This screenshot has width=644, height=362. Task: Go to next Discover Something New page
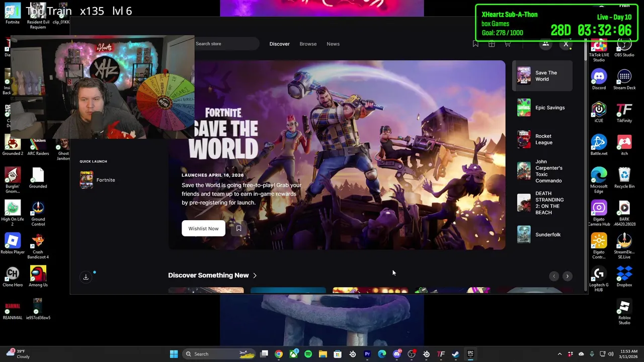click(x=567, y=276)
